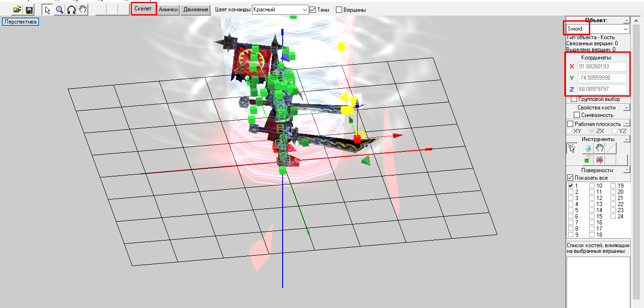This screenshot has height=308, width=644.
Task: Click the Z coordinate field
Action: 602,89
